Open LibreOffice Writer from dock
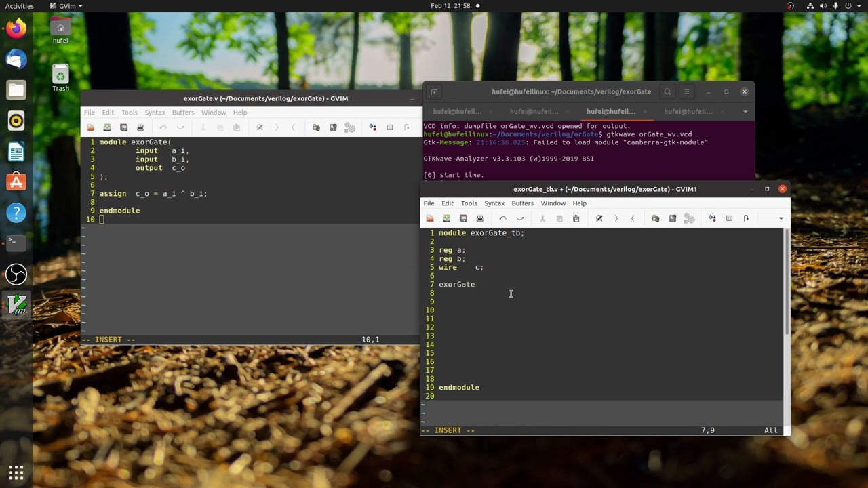The image size is (868, 488). pyautogui.click(x=16, y=152)
